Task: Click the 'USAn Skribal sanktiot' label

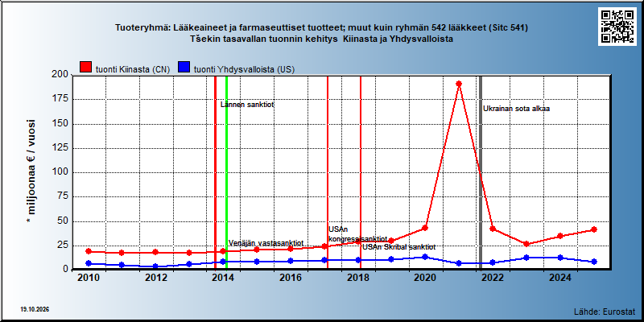Action: [x=398, y=247]
